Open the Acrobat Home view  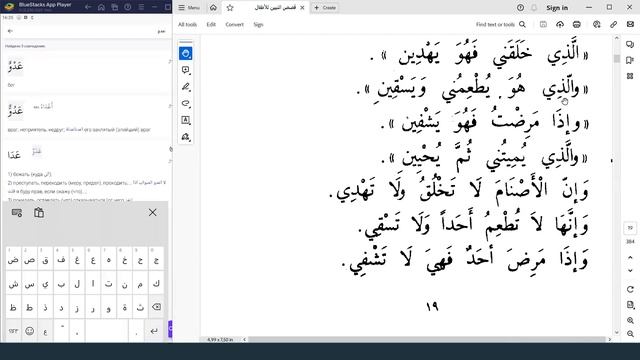[x=213, y=7]
